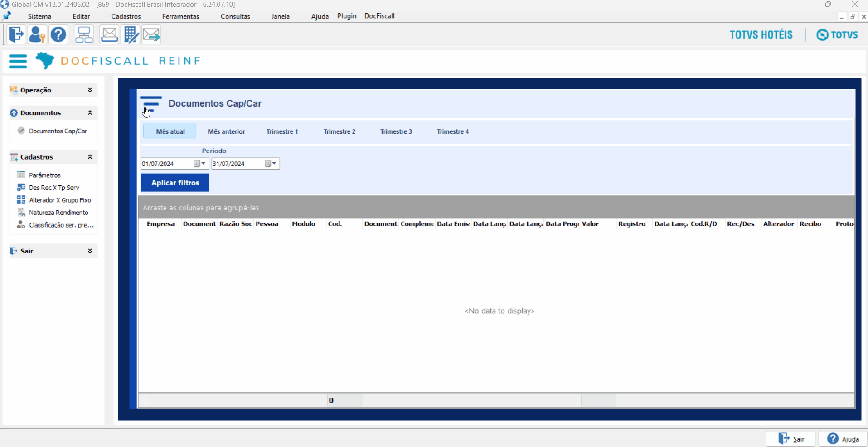The image size is (868, 447).
Task: Sort by the Razão Soc column header
Action: click(236, 224)
